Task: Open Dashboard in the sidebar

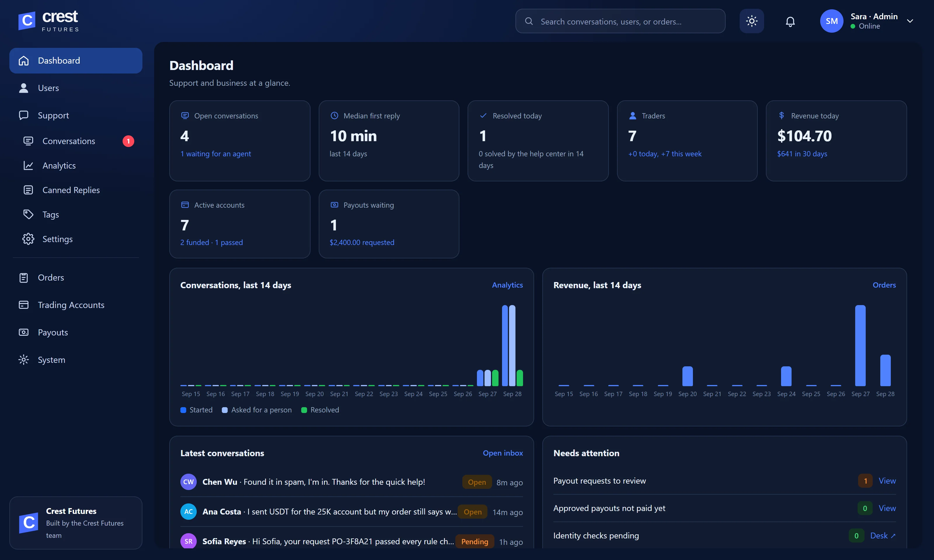Action: tap(76, 60)
